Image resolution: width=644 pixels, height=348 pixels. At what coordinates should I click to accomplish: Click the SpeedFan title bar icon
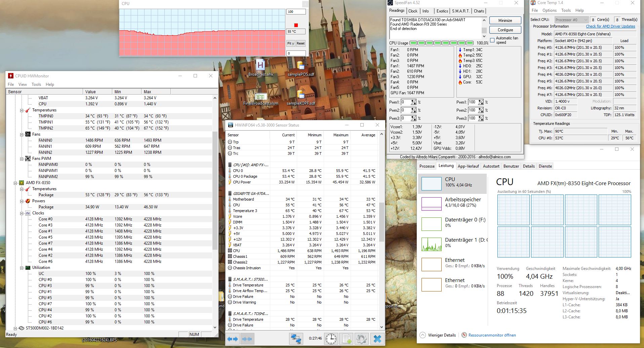[390, 3]
